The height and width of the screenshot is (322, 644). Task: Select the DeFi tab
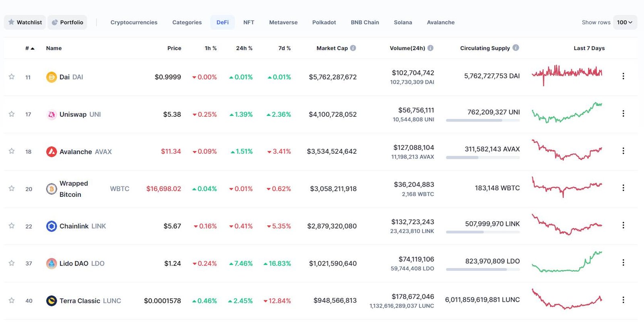pyautogui.click(x=223, y=23)
